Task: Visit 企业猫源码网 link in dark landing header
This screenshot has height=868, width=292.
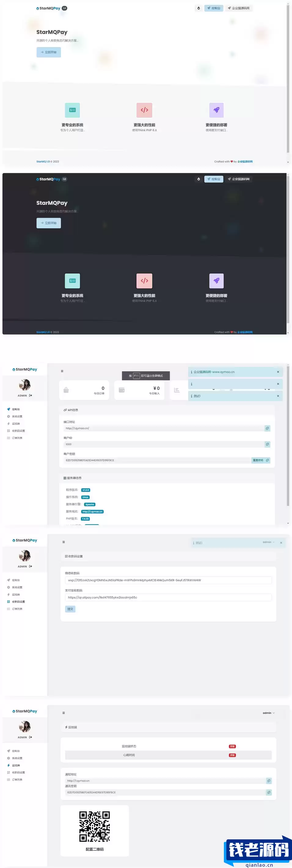Action: (x=239, y=179)
